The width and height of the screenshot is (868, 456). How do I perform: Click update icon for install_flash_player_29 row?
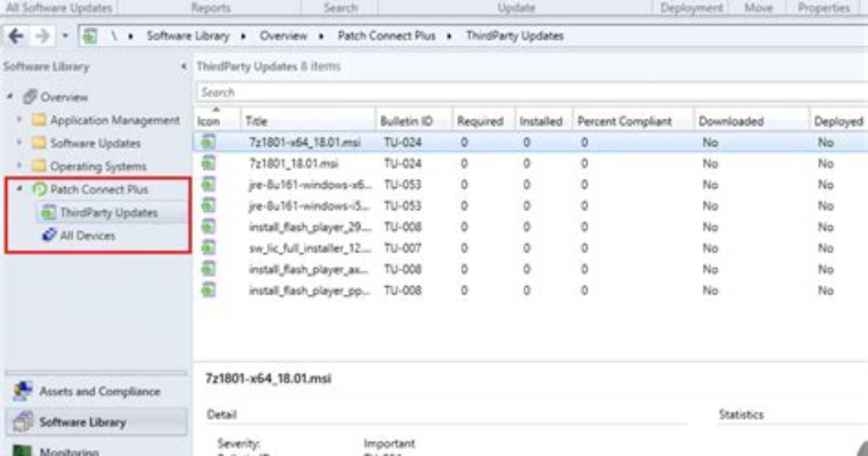point(208,227)
